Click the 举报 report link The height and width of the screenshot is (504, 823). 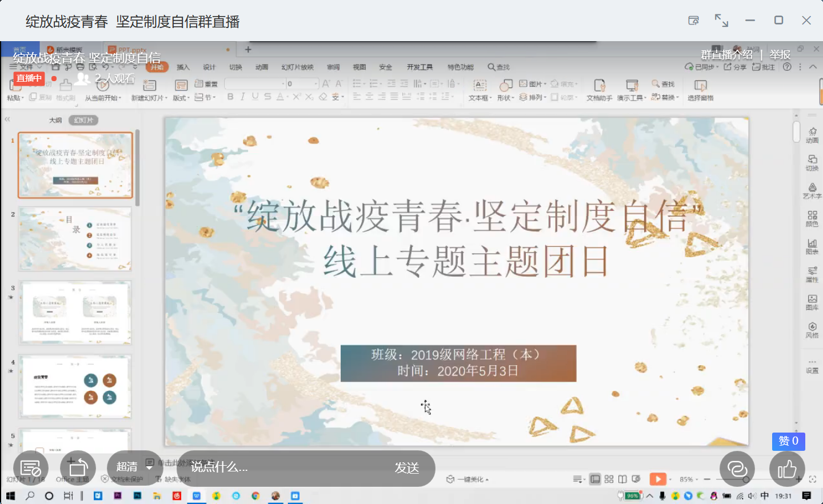[780, 55]
